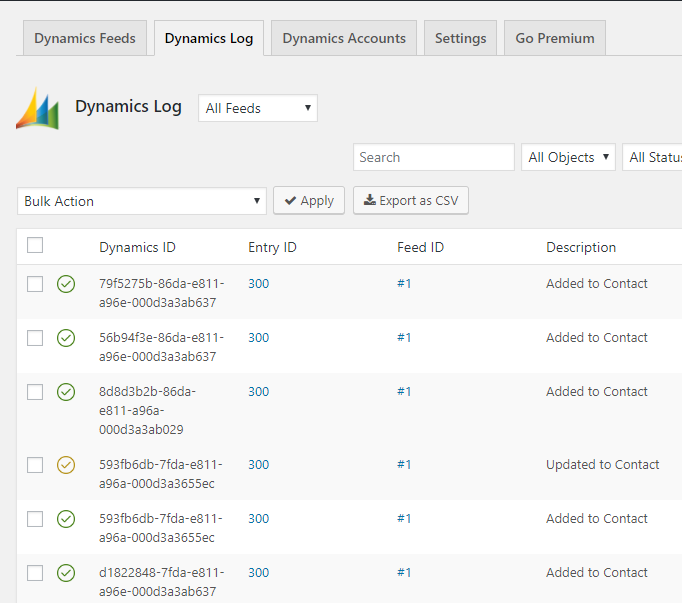682x603 pixels.
Task: Click the Dynamics Log page heading
Action: [x=128, y=107]
